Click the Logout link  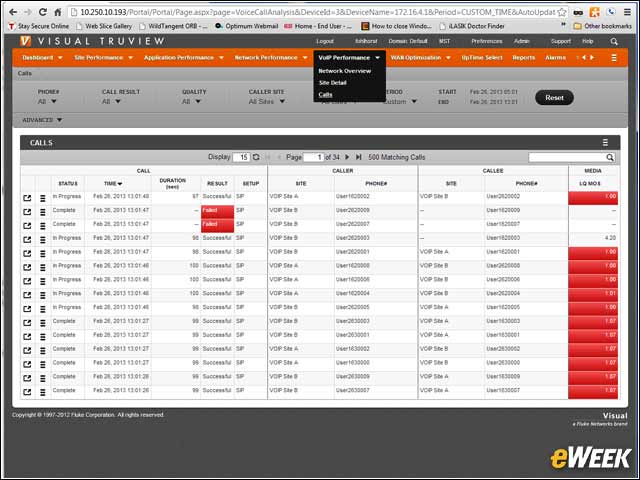(x=324, y=41)
